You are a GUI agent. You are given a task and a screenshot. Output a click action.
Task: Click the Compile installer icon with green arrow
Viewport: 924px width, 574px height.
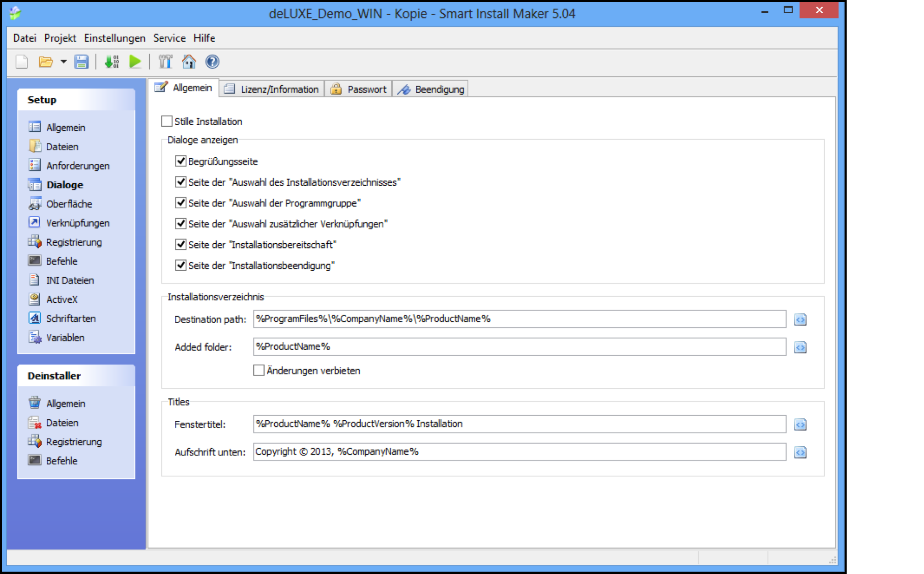click(111, 62)
